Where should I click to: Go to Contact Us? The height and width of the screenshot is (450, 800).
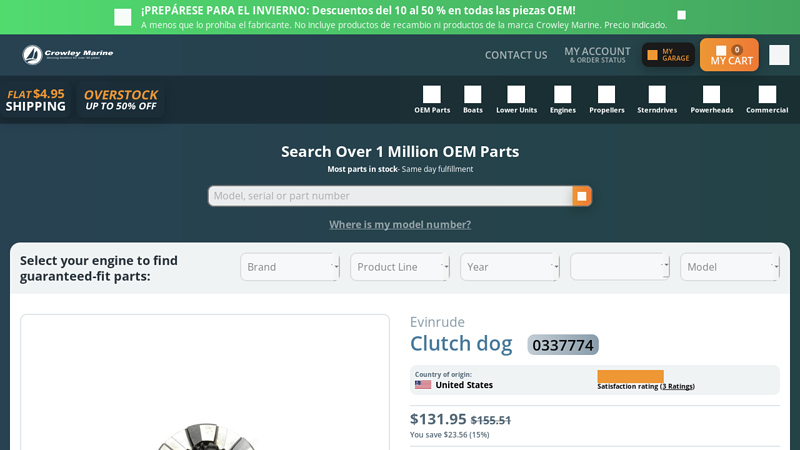pyautogui.click(x=516, y=55)
